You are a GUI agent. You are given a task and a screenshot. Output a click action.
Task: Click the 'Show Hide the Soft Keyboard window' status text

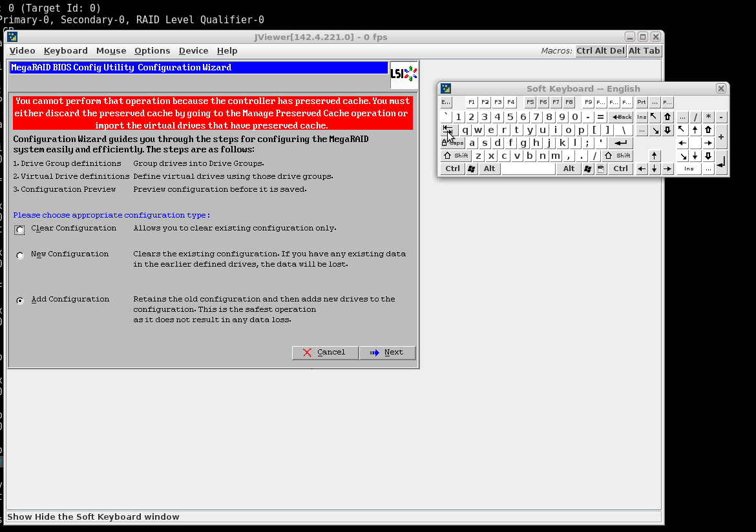(x=93, y=517)
